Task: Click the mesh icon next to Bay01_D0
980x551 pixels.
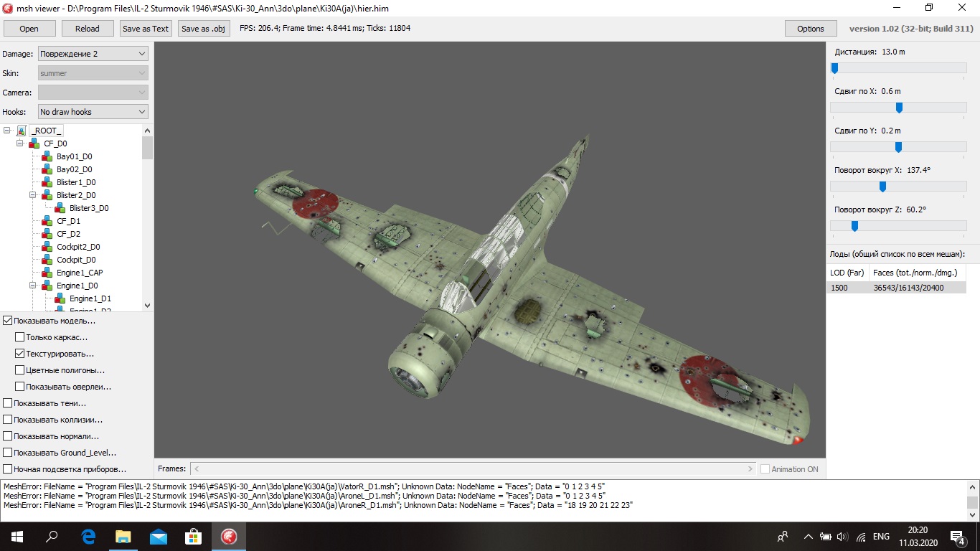Action: click(x=47, y=156)
